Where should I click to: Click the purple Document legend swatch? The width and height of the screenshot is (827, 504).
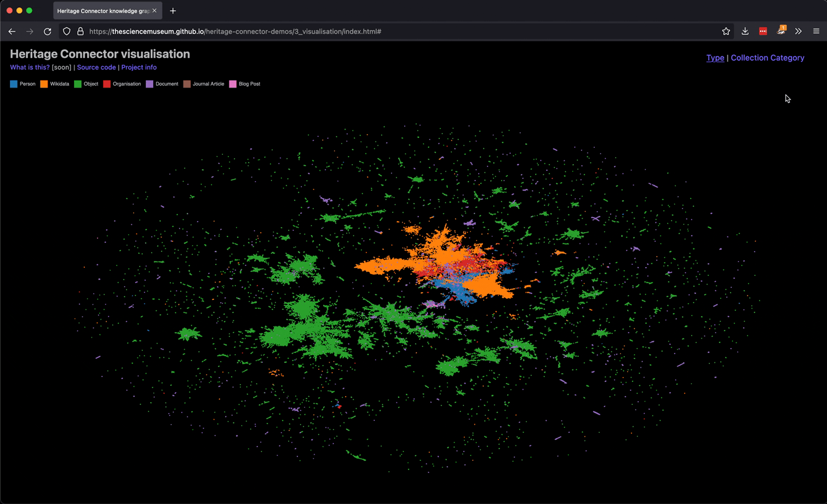150,84
